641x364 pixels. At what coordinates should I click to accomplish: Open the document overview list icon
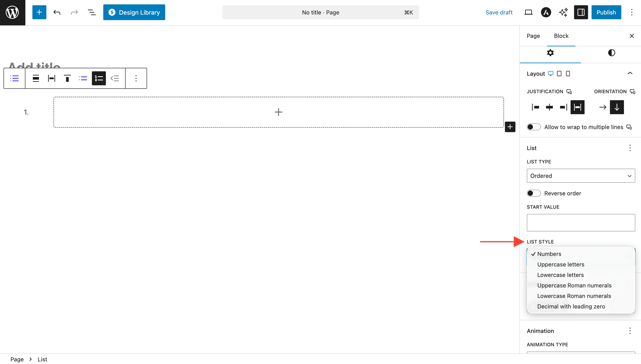coord(92,12)
